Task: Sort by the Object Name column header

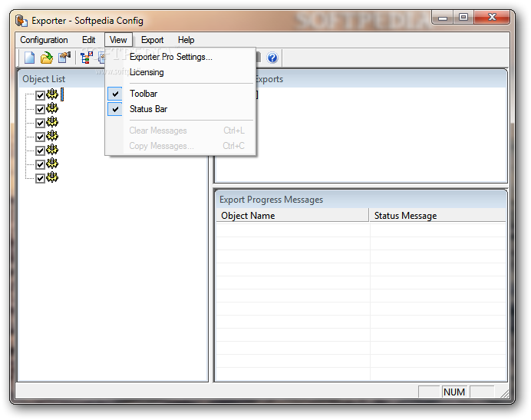Action: click(292, 216)
